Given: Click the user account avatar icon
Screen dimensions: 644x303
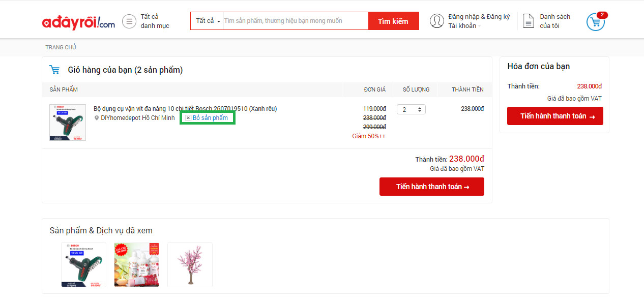Looking at the screenshot, I should pyautogui.click(x=436, y=21).
